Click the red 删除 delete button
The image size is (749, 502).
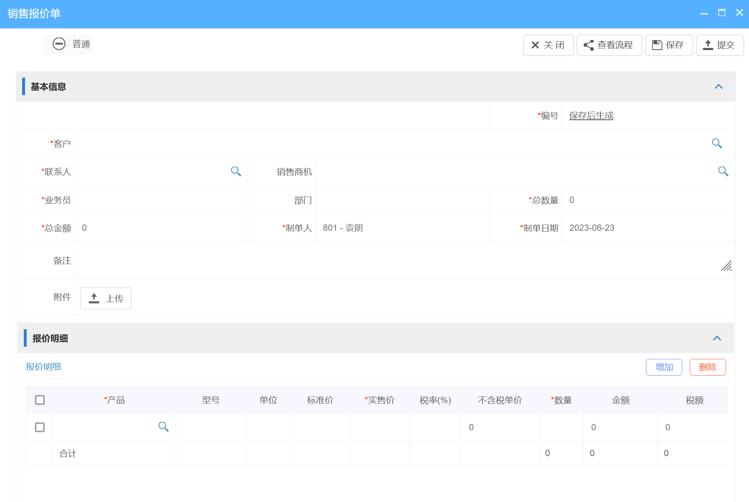click(707, 367)
